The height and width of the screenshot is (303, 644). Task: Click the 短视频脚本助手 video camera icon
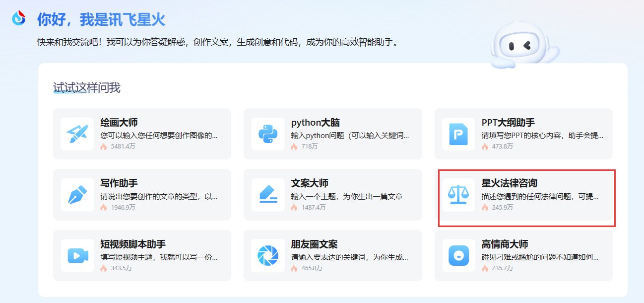[77, 255]
